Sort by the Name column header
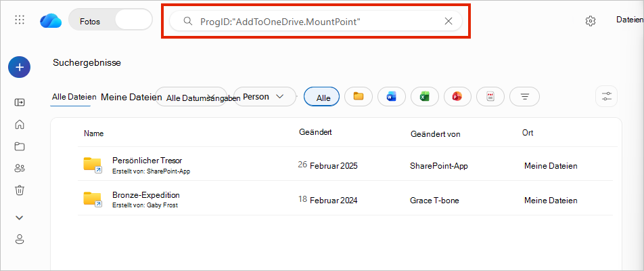This screenshot has width=644, height=271. (x=93, y=133)
